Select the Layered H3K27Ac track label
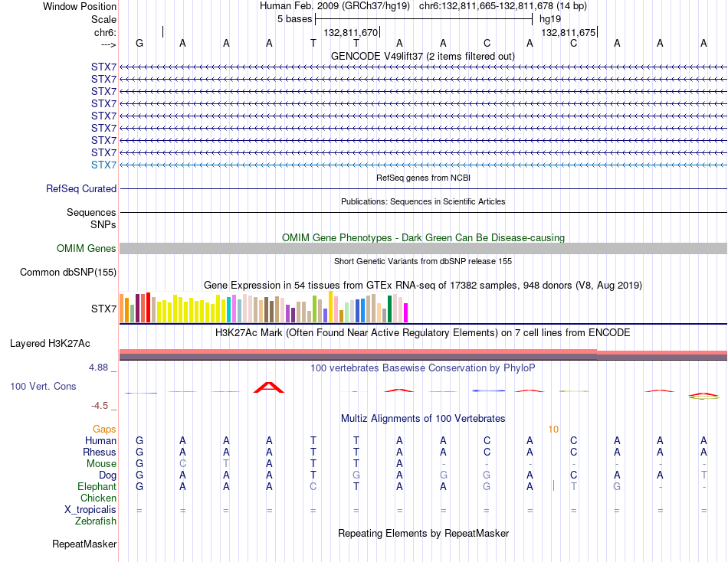Screen dimensions: 728x562 pyautogui.click(x=50, y=344)
